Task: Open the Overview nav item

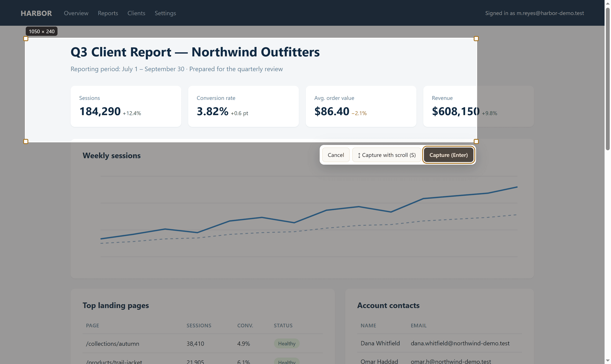Action: point(76,13)
